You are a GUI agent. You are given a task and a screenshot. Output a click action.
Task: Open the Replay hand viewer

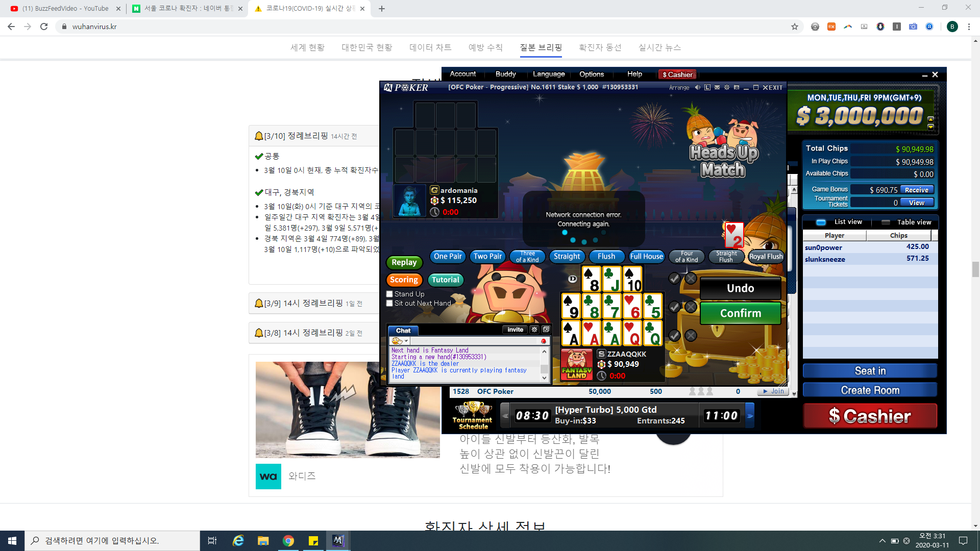pyautogui.click(x=404, y=262)
